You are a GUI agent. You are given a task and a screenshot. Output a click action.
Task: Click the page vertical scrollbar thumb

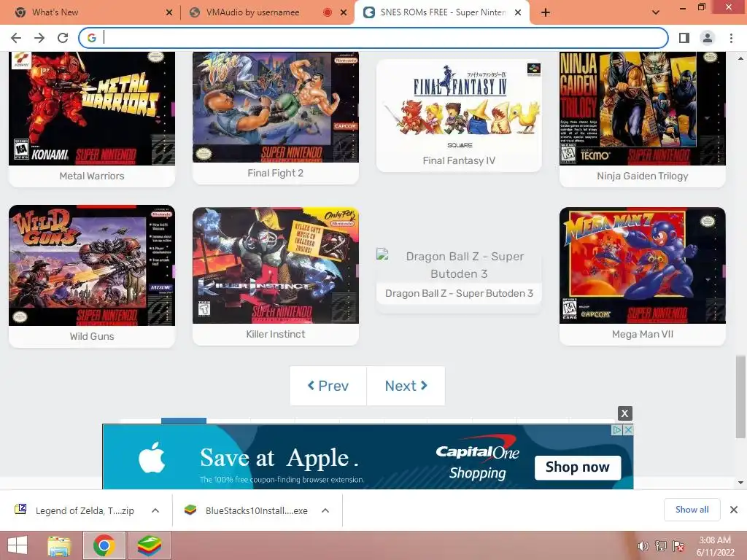[740, 396]
